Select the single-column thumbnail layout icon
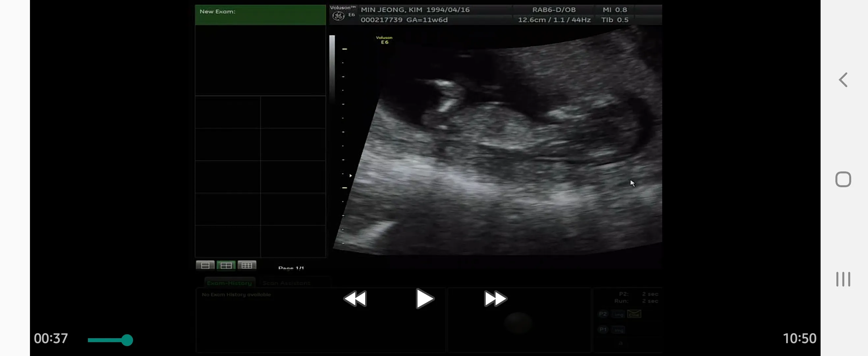This screenshot has width=868, height=356. tap(205, 266)
